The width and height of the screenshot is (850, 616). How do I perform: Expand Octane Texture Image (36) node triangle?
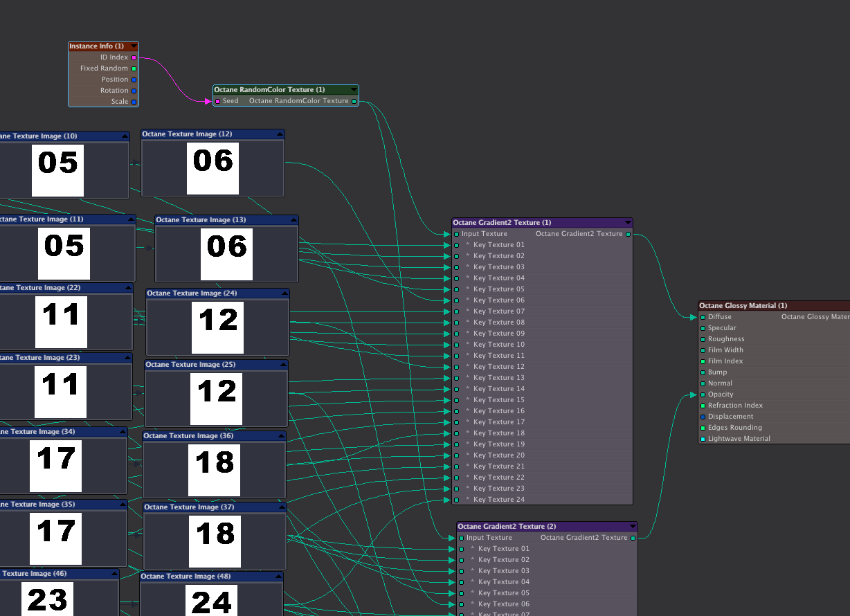(x=281, y=436)
